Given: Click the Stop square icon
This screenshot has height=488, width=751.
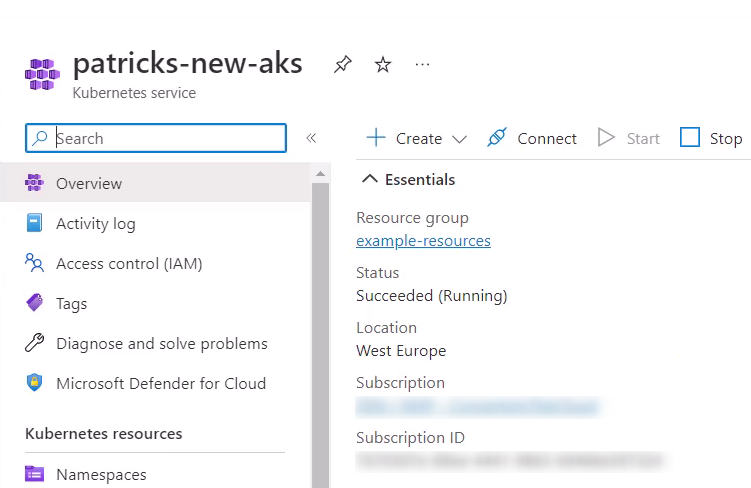Looking at the screenshot, I should (690, 137).
